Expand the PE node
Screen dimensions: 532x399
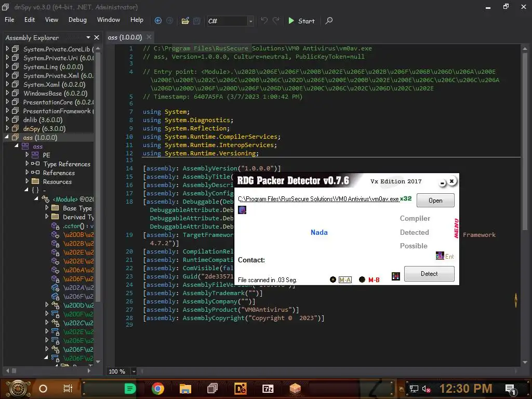tap(27, 155)
